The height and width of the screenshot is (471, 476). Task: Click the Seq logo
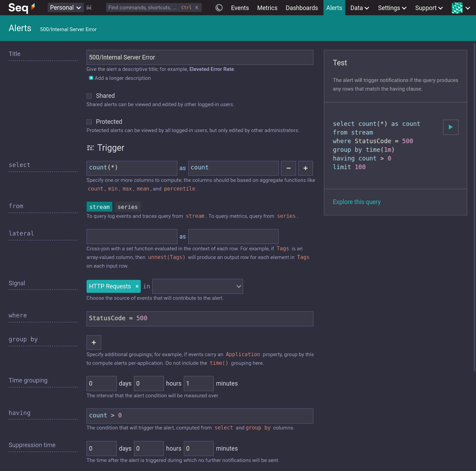pos(21,7)
